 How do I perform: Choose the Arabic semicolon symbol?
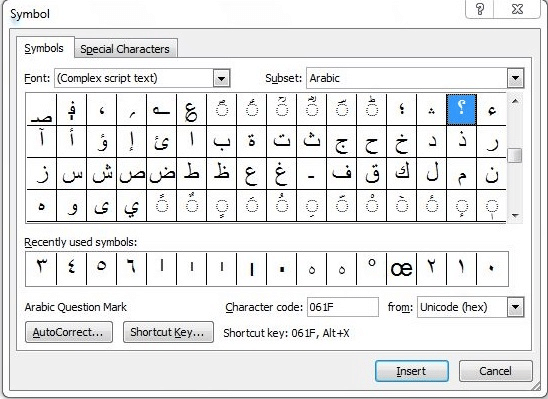pos(402,109)
